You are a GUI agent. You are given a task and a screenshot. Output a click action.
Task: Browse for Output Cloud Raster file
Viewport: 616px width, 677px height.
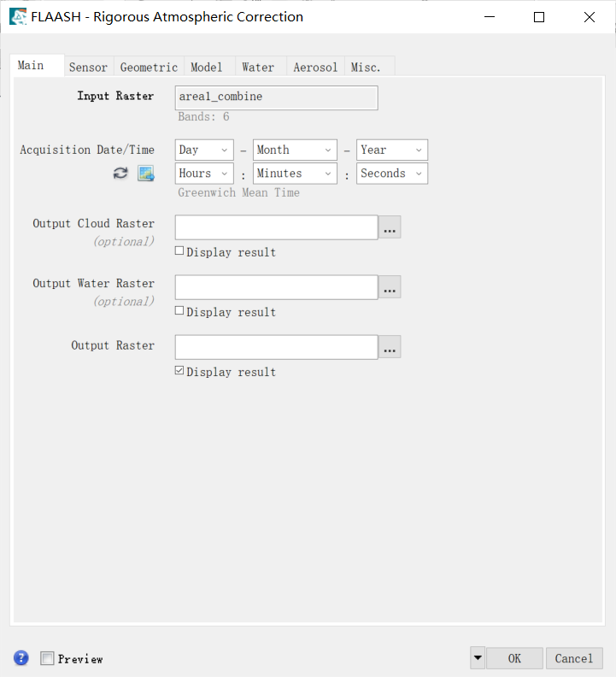[390, 227]
